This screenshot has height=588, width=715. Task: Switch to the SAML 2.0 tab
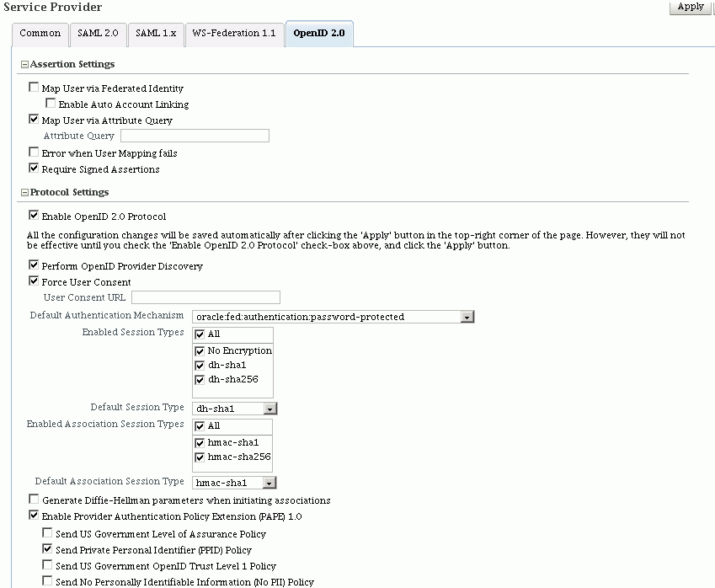point(97,35)
